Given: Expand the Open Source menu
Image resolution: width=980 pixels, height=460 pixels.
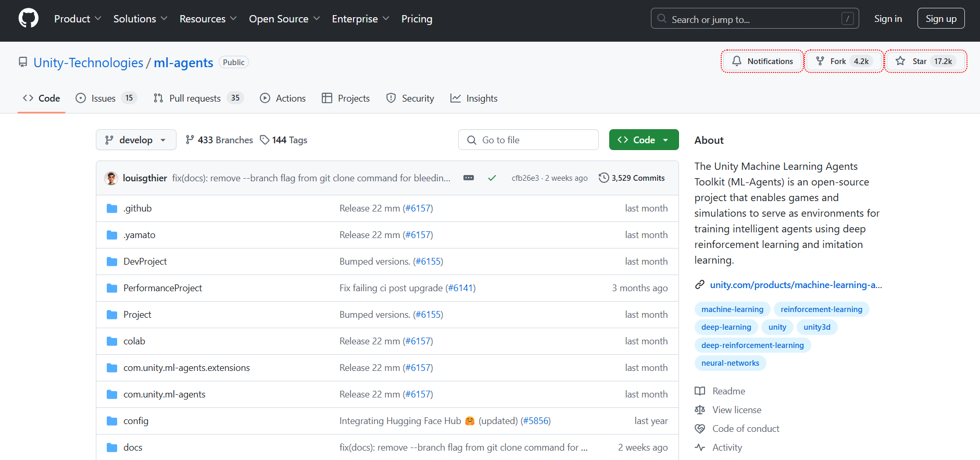Looking at the screenshot, I should pyautogui.click(x=284, y=19).
